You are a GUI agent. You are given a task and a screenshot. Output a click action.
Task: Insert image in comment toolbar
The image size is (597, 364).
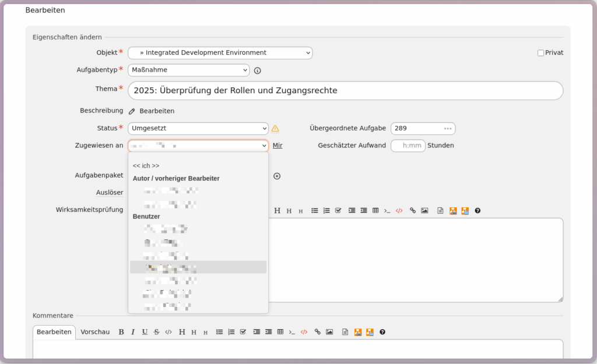click(x=329, y=332)
